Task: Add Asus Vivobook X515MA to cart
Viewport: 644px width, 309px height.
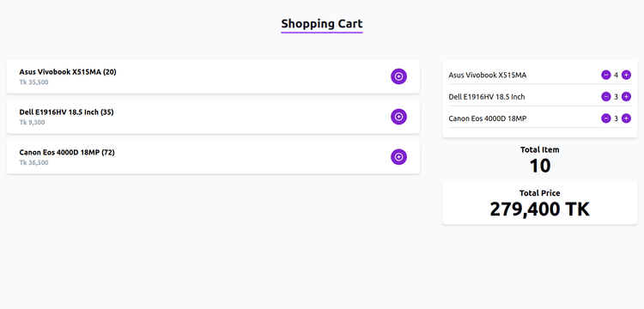Action: (x=398, y=76)
